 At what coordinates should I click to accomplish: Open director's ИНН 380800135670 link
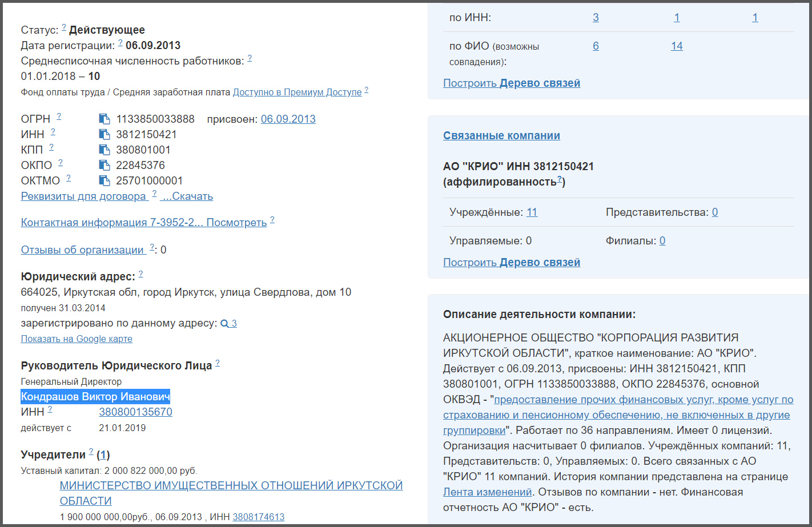coord(136,412)
